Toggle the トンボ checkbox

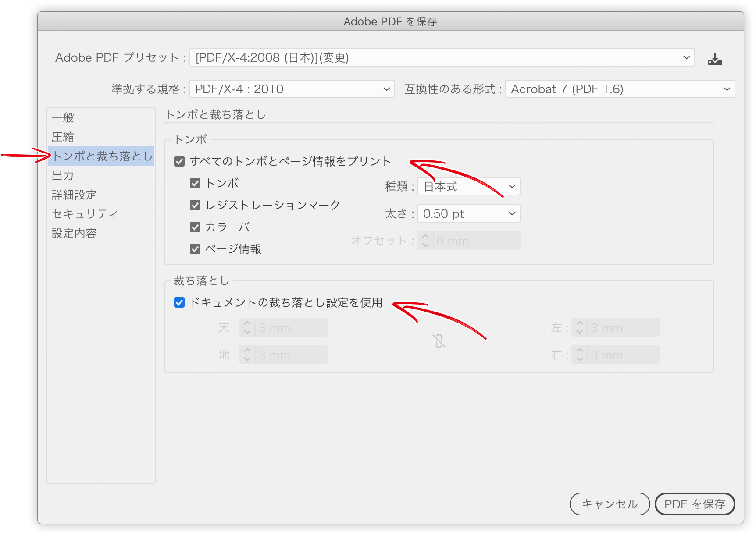(x=195, y=183)
